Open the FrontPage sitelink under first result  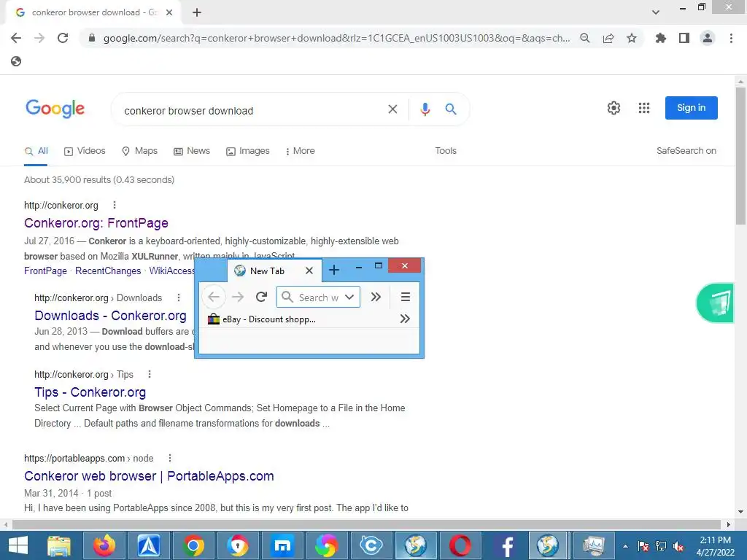click(x=46, y=271)
